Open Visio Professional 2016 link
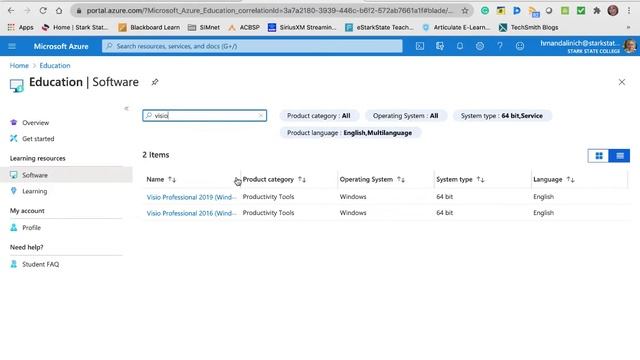Viewport: 640px width, 360px height. (191, 213)
